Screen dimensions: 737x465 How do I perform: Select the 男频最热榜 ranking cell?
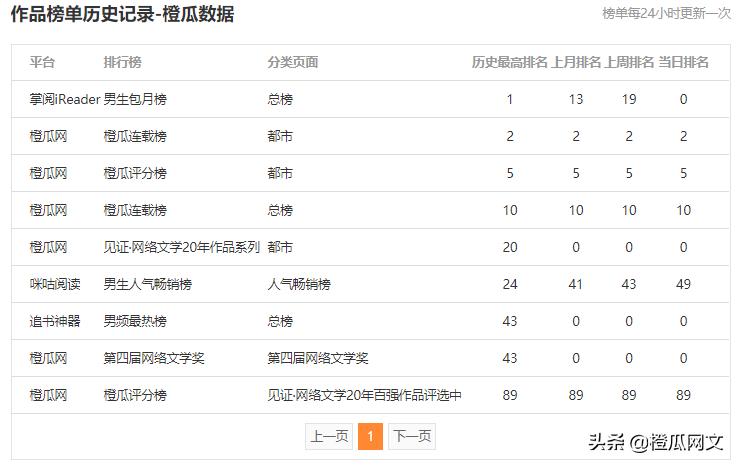pyautogui.click(x=135, y=321)
